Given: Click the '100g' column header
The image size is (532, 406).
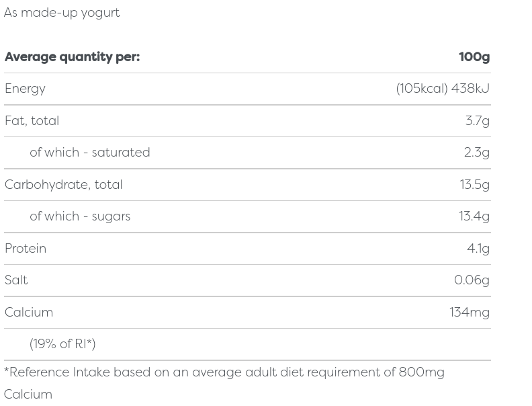Looking at the screenshot, I should coord(474,57).
